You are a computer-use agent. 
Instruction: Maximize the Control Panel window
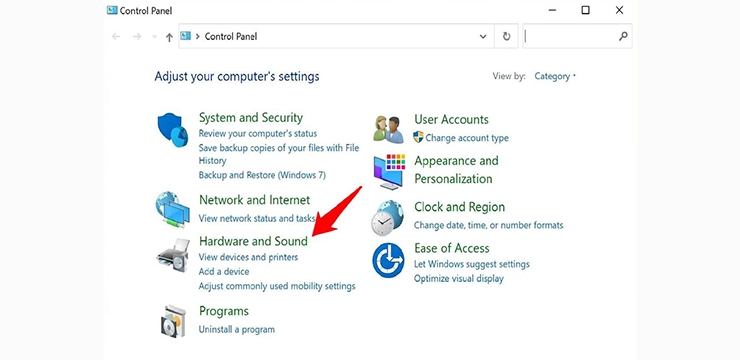click(x=585, y=10)
